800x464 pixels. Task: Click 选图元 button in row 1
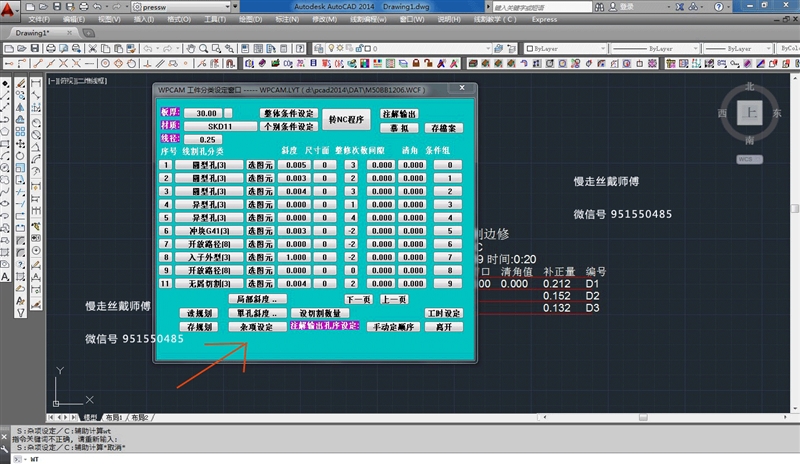(x=259, y=165)
